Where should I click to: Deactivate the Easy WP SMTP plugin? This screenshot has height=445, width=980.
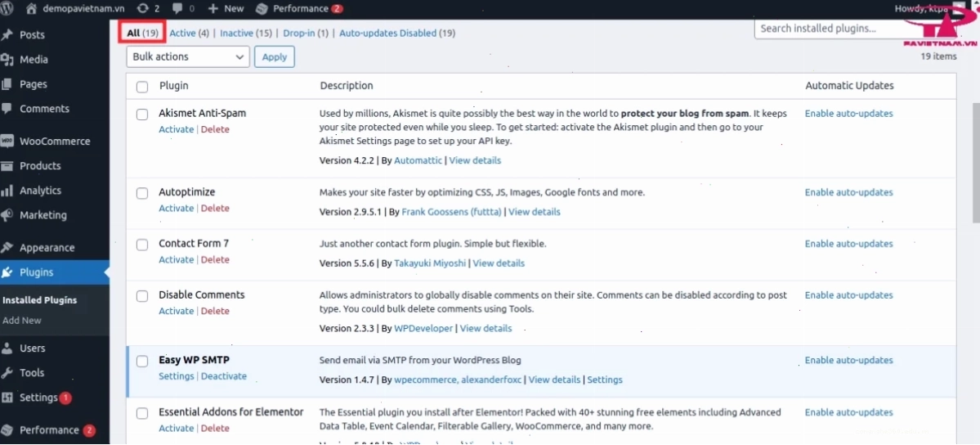tap(224, 376)
